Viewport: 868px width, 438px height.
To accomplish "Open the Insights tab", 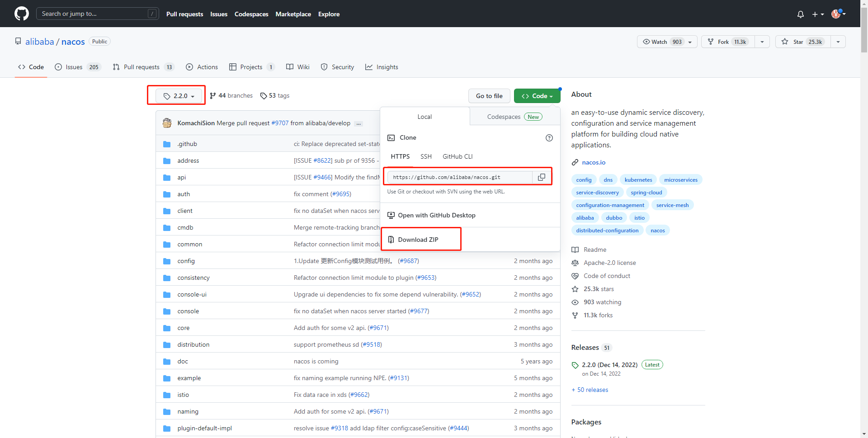I will [382, 67].
